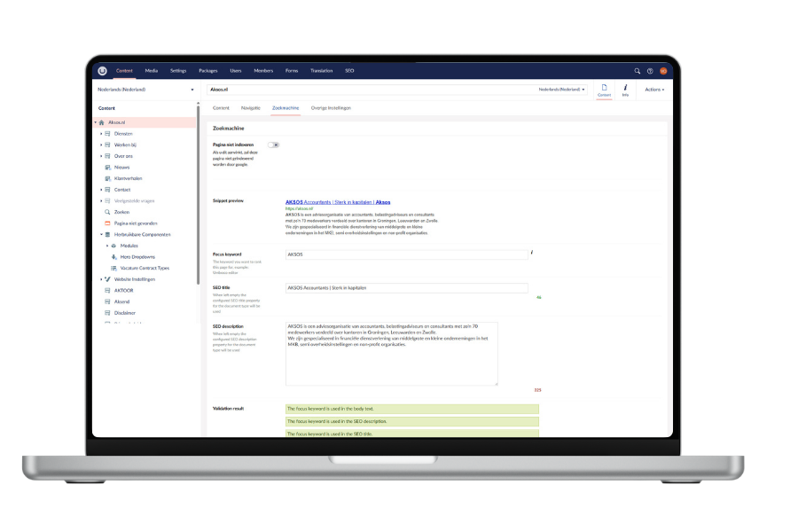Open global search via the magnifier icon
Screen dimensions: 798x532
click(636, 70)
